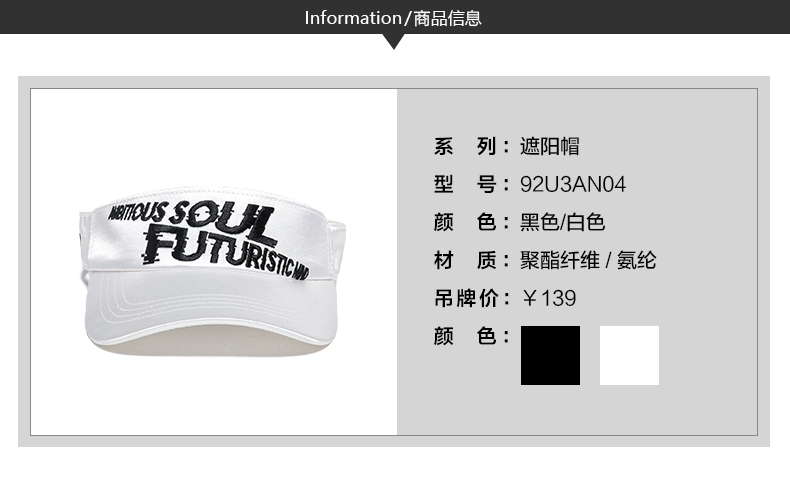This screenshot has width=790, height=501.
Task: Click the white visor hat product image
Action: tap(213, 272)
